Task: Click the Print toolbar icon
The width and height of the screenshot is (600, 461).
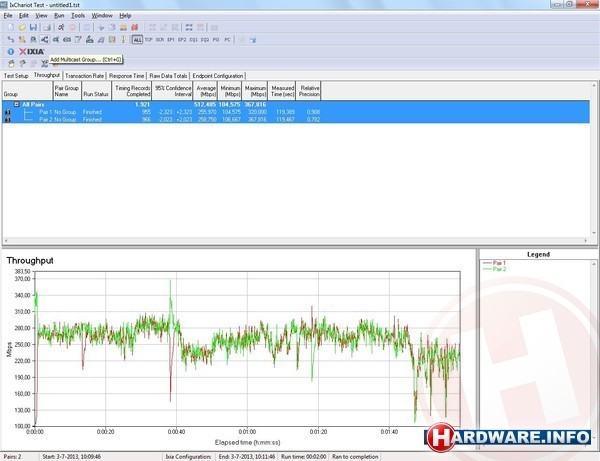Action: [46, 27]
